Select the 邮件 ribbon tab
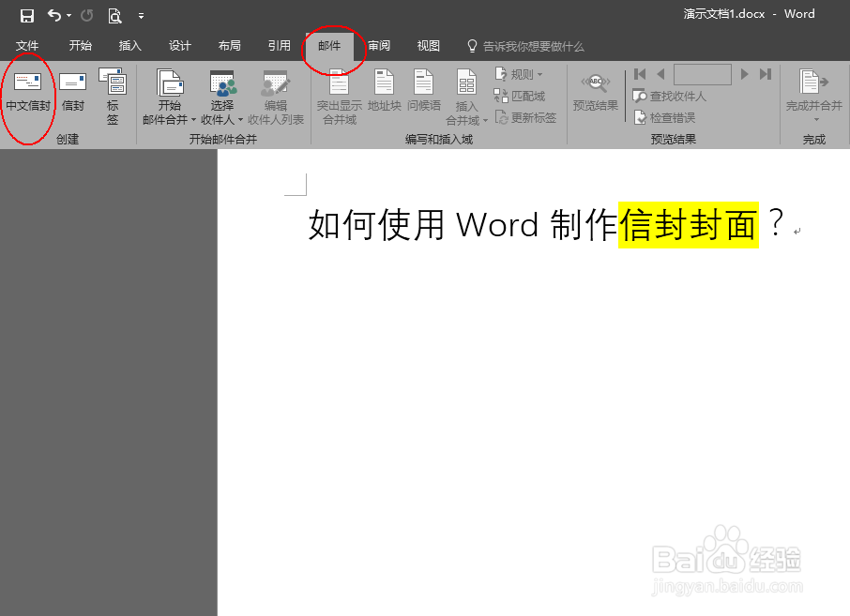The width and height of the screenshot is (850, 616). [x=329, y=46]
